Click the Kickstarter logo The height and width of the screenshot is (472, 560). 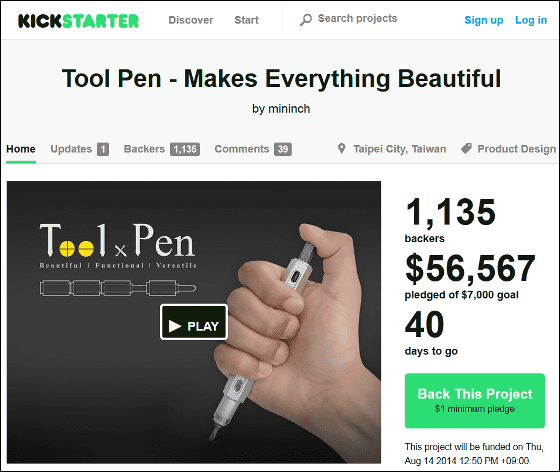coord(78,21)
